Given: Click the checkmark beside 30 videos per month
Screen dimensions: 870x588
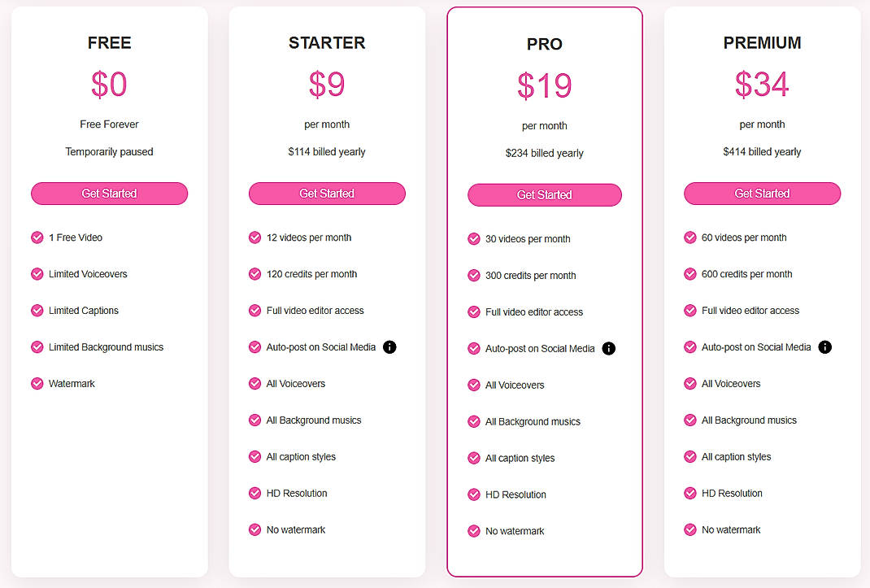Looking at the screenshot, I should click(474, 239).
